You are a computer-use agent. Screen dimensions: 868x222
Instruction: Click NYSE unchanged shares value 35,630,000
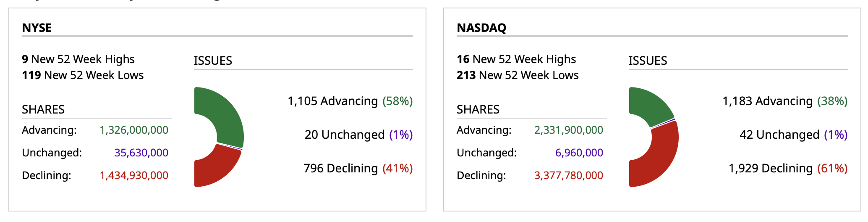pos(141,153)
